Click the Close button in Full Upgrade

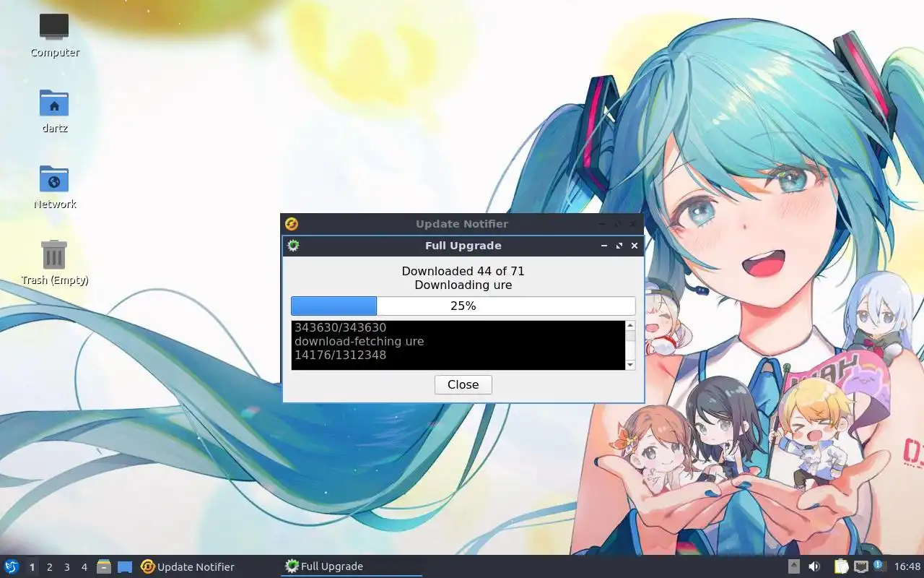click(x=463, y=384)
